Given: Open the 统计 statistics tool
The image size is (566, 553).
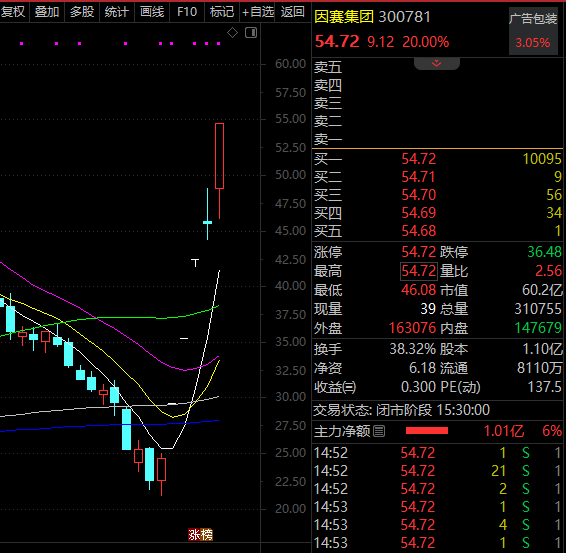Looking at the screenshot, I should pos(117,12).
